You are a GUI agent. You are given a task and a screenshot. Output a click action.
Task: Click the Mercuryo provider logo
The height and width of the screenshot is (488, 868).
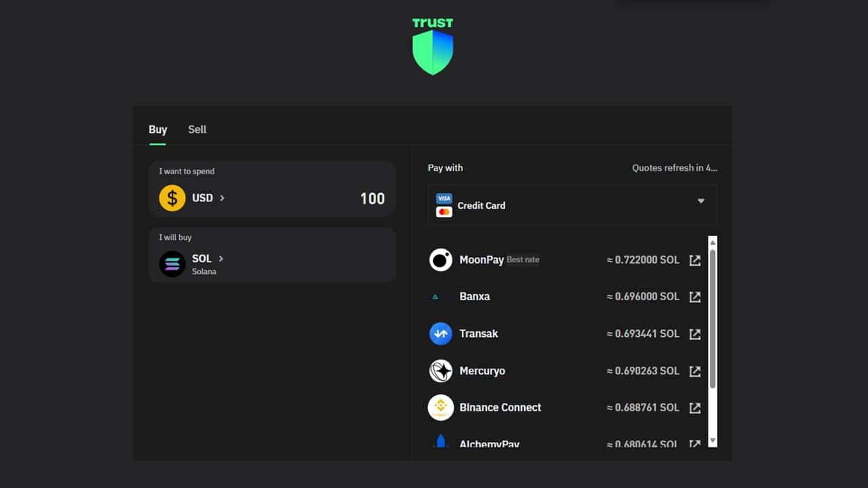pos(441,371)
